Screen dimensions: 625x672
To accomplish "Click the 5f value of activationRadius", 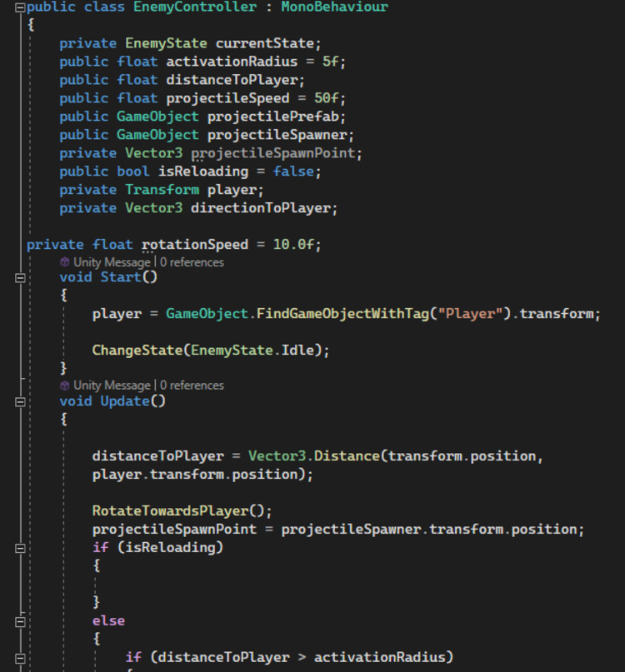I will 330,62.
